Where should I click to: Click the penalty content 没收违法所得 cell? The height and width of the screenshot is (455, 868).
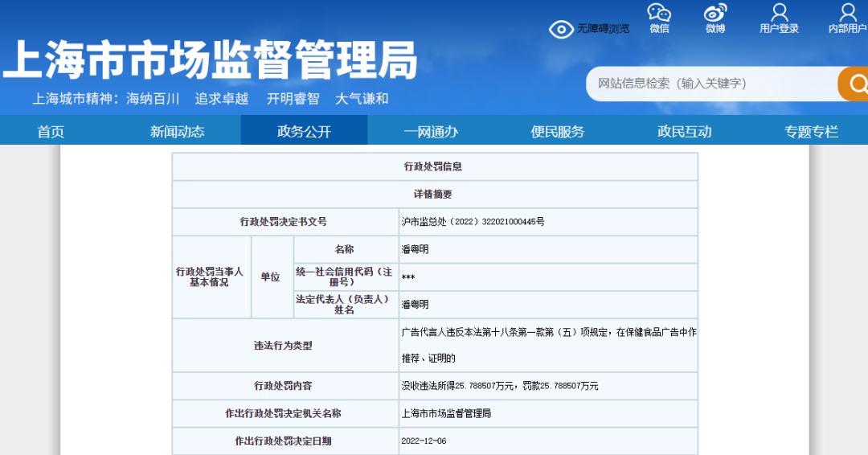[x=499, y=386]
